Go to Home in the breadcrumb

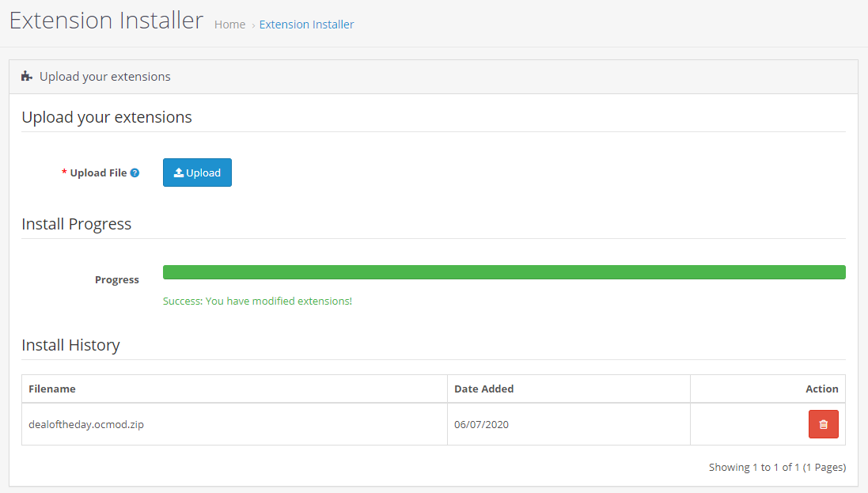(229, 25)
